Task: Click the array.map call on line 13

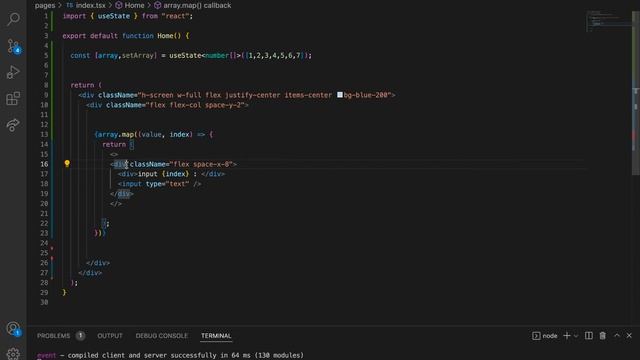Action: (116, 134)
